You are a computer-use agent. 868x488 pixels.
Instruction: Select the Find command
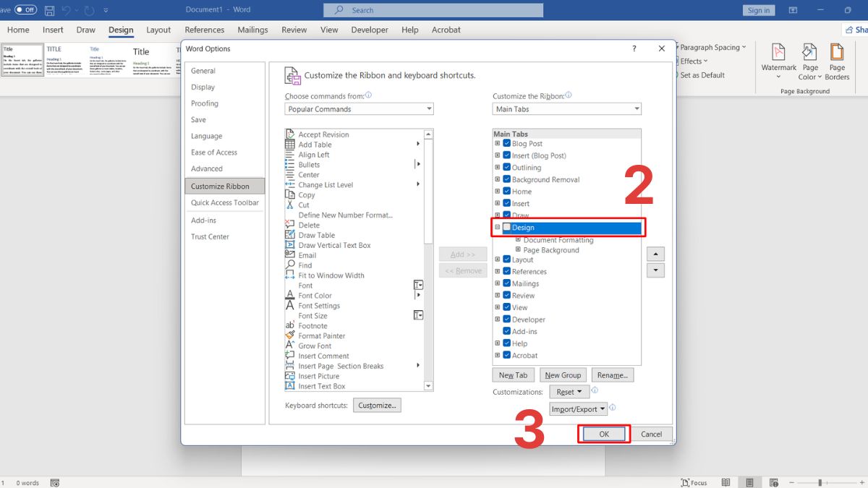click(x=305, y=265)
